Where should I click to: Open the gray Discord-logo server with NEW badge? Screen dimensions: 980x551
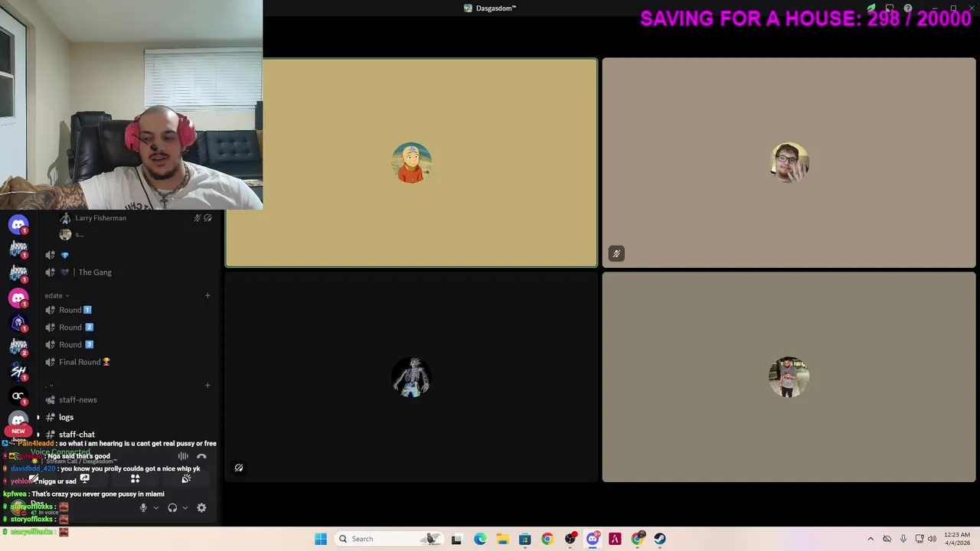[18, 420]
